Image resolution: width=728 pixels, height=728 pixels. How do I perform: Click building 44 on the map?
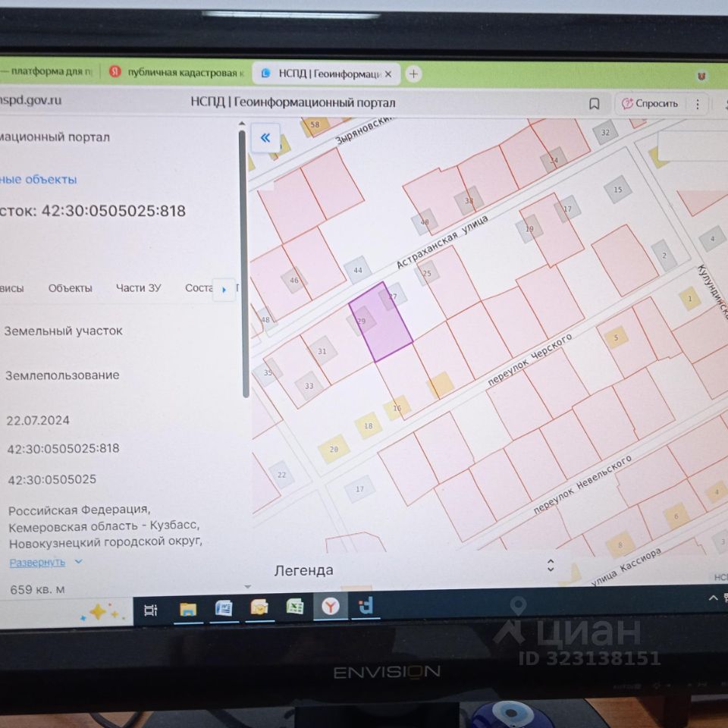pos(357,270)
